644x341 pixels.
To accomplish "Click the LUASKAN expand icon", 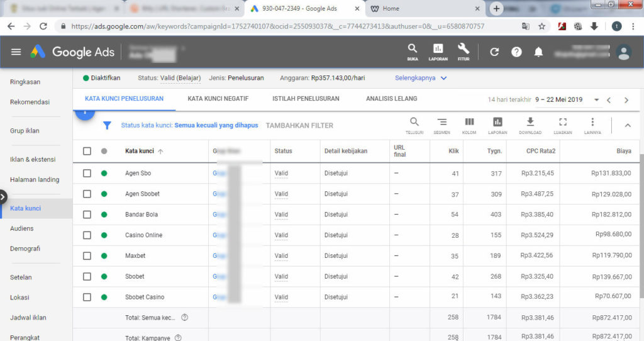I will coord(562,125).
